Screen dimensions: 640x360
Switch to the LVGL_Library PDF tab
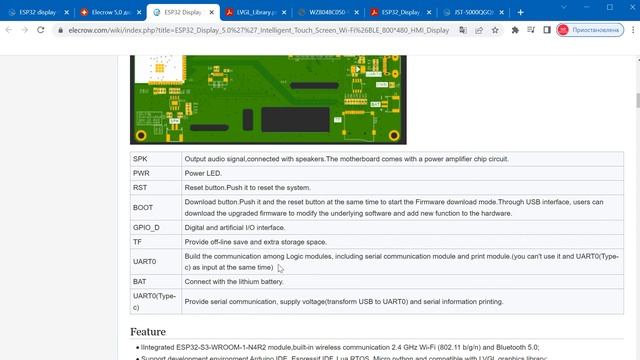[x=255, y=12]
